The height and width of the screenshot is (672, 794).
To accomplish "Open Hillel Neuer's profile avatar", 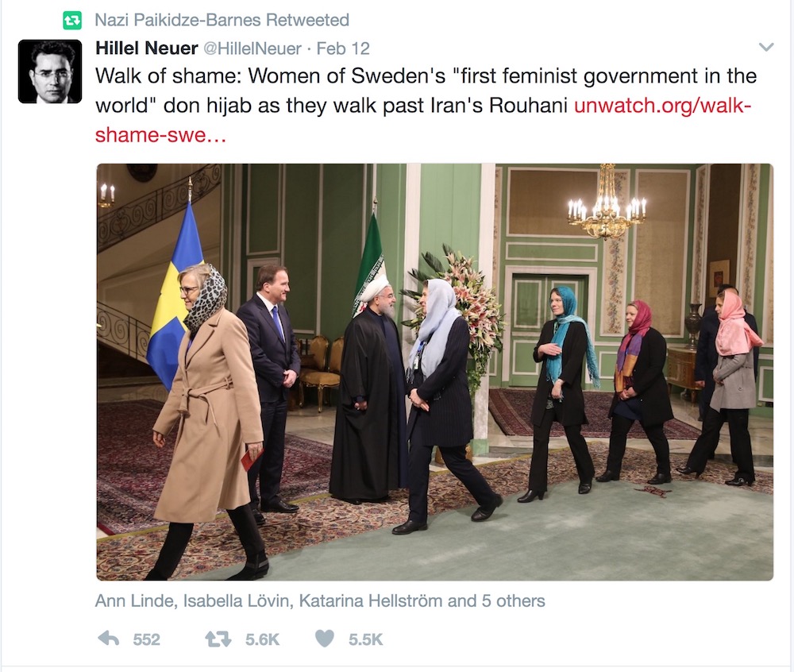I will pos(49,71).
